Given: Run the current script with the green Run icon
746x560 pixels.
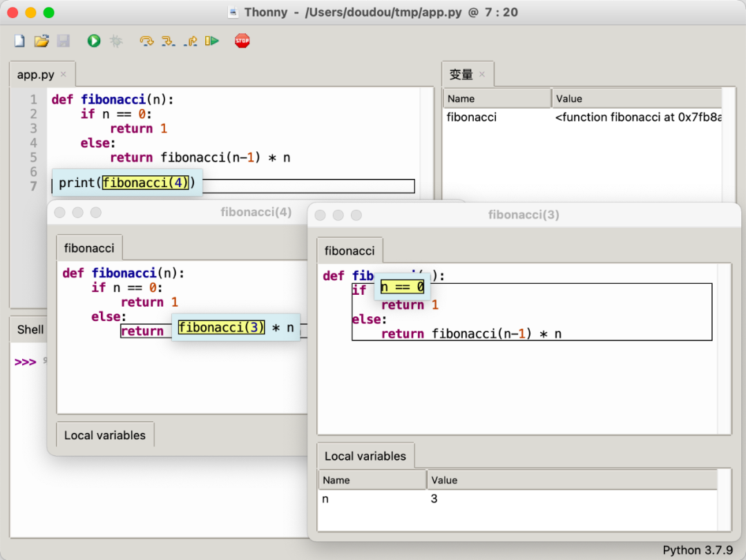Looking at the screenshot, I should tap(93, 41).
